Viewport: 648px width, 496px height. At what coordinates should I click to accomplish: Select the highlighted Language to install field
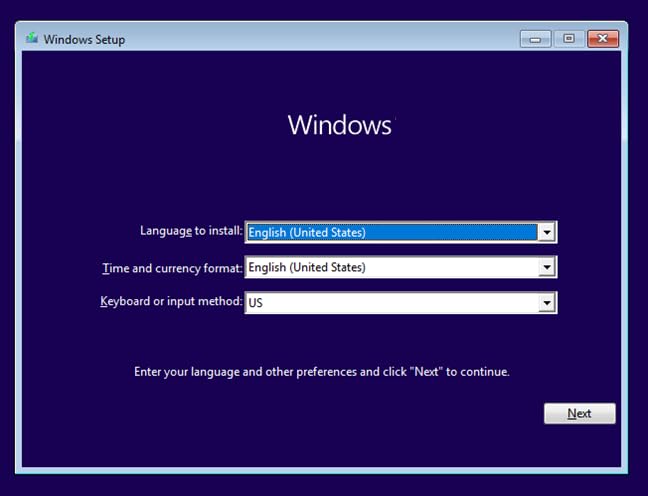pos(400,232)
